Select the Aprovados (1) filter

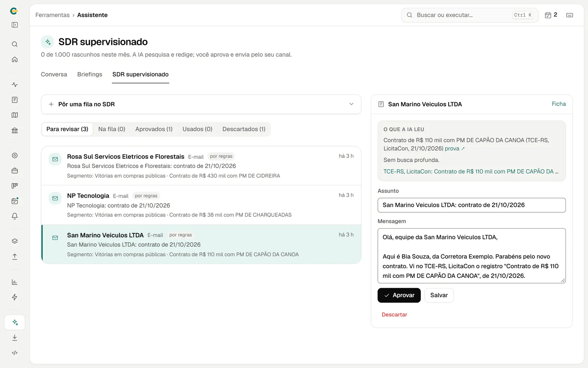154,129
